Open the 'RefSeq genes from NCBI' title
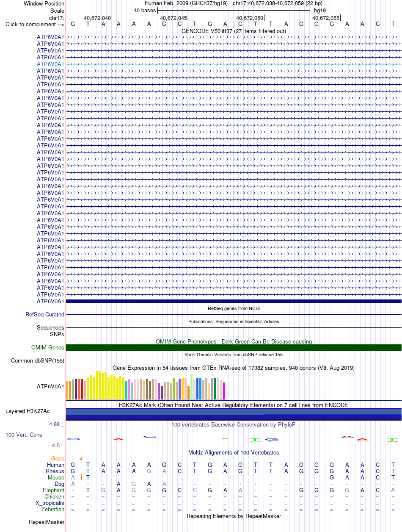Image resolution: width=402 pixels, height=532 pixels. coord(234,308)
